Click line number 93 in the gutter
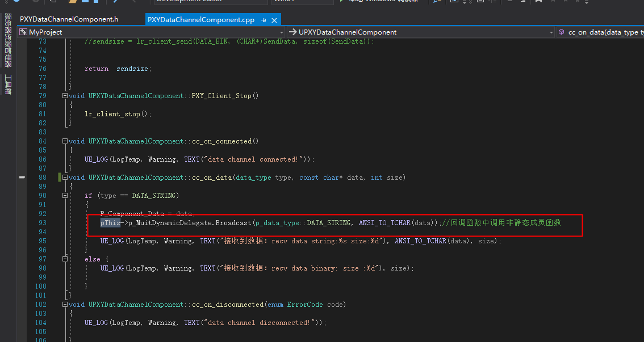Viewport: 644px width, 342px height. pyautogui.click(x=43, y=223)
